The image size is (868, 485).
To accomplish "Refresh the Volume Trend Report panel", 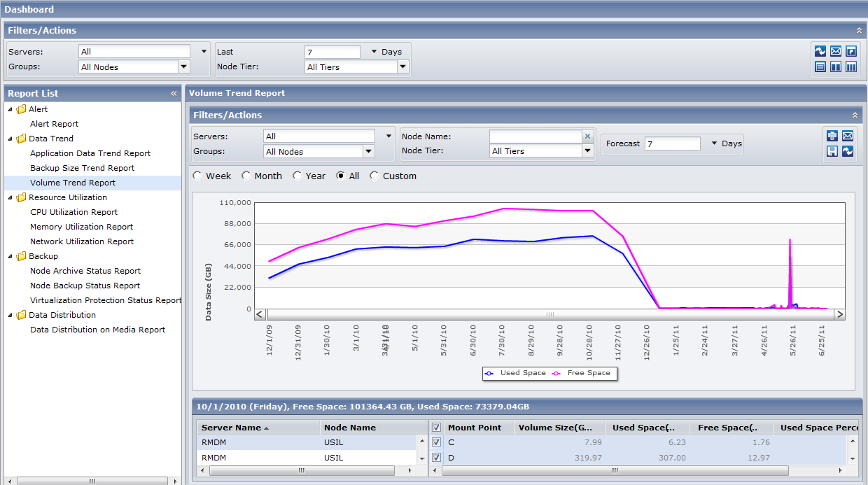I will coord(848,151).
